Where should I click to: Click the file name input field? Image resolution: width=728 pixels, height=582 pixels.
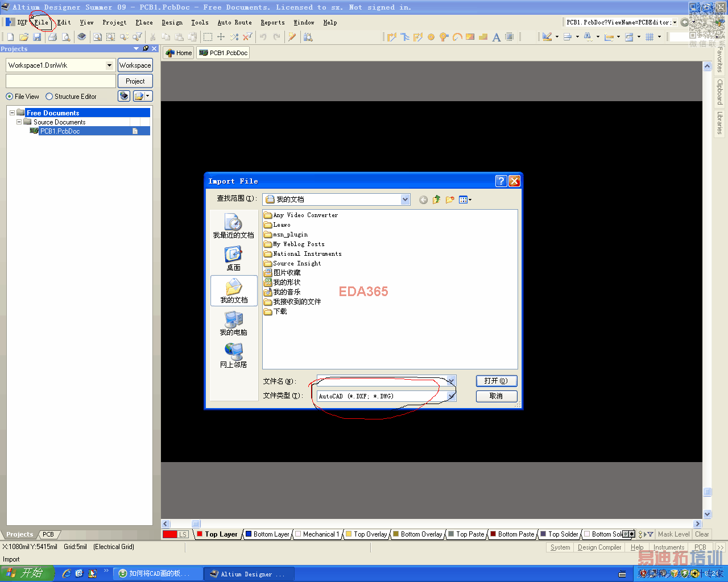pyautogui.click(x=382, y=381)
